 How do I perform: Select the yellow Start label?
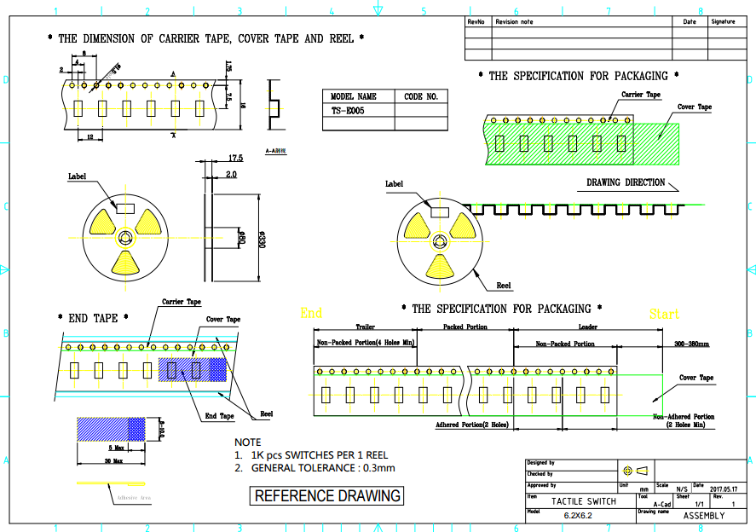[665, 314]
